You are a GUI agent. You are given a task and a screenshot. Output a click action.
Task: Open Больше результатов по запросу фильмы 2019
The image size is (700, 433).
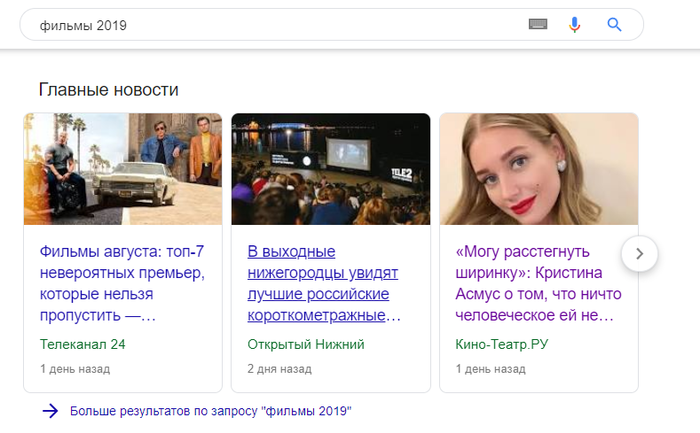tap(211, 411)
